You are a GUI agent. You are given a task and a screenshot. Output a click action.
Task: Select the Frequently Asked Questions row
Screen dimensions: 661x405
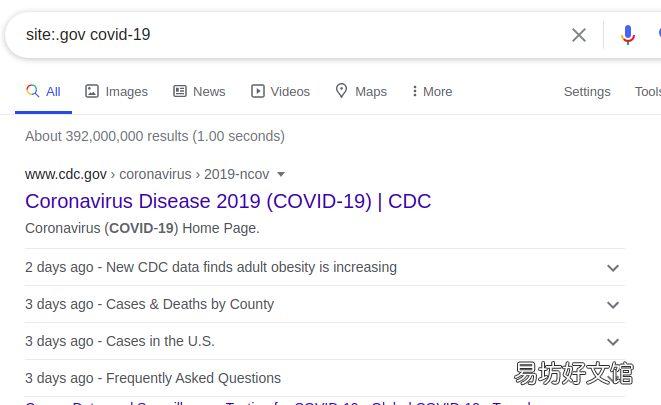tap(325, 378)
